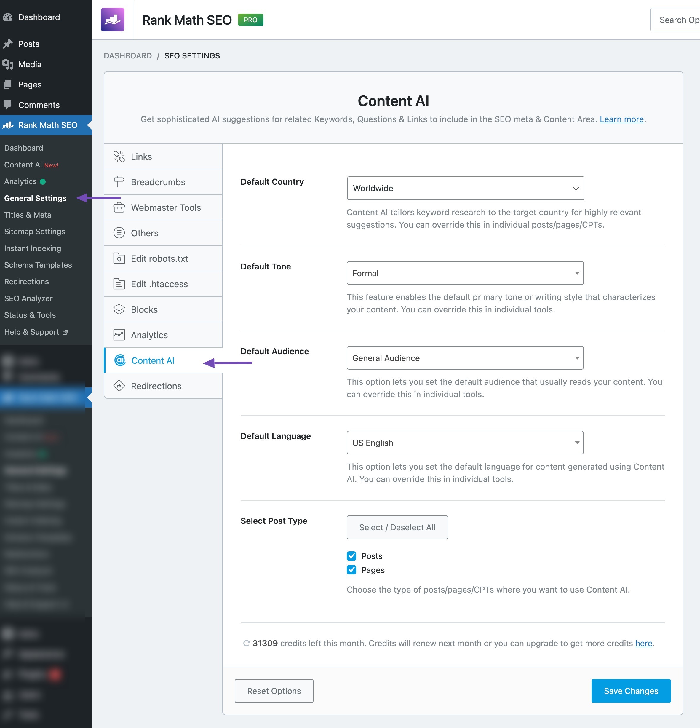Open the Redirections settings tab
The height and width of the screenshot is (728, 700).
[x=163, y=386]
